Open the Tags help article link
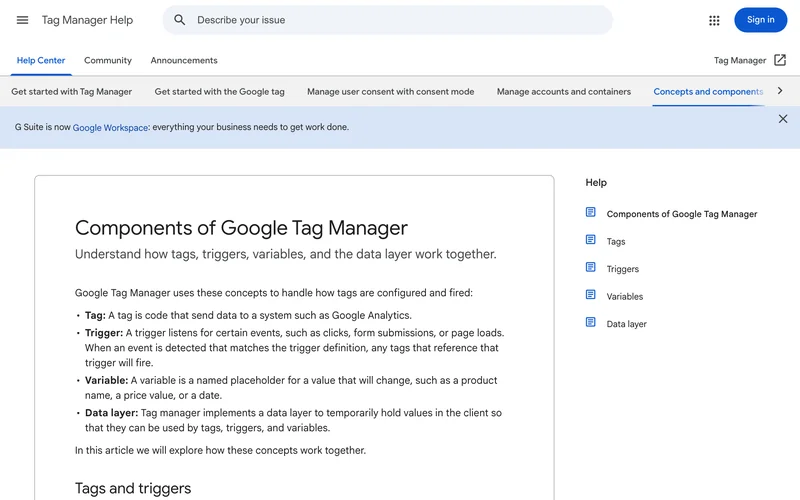Viewport: 800px width, 500px height. [616, 241]
